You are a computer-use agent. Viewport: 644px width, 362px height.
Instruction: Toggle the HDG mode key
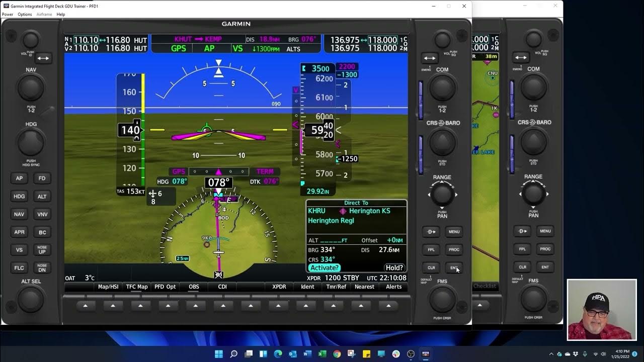click(19, 197)
